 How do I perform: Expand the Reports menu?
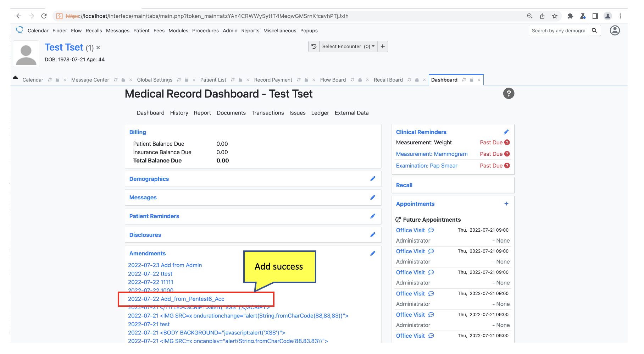(250, 31)
